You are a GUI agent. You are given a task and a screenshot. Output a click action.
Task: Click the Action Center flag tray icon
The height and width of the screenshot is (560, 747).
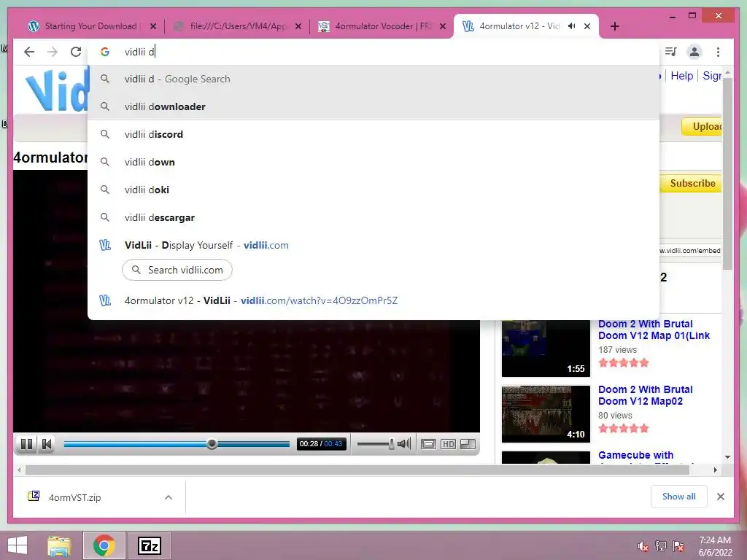[x=678, y=546]
